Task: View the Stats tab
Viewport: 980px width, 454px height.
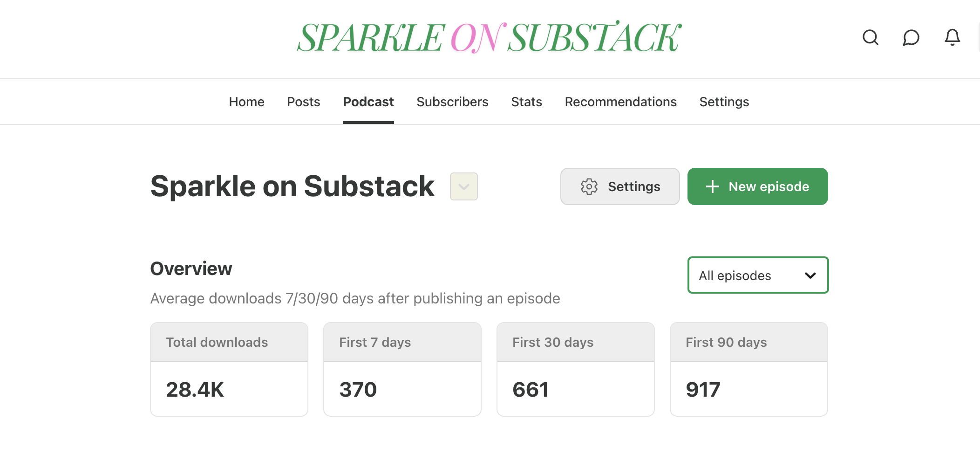Action: tap(526, 102)
